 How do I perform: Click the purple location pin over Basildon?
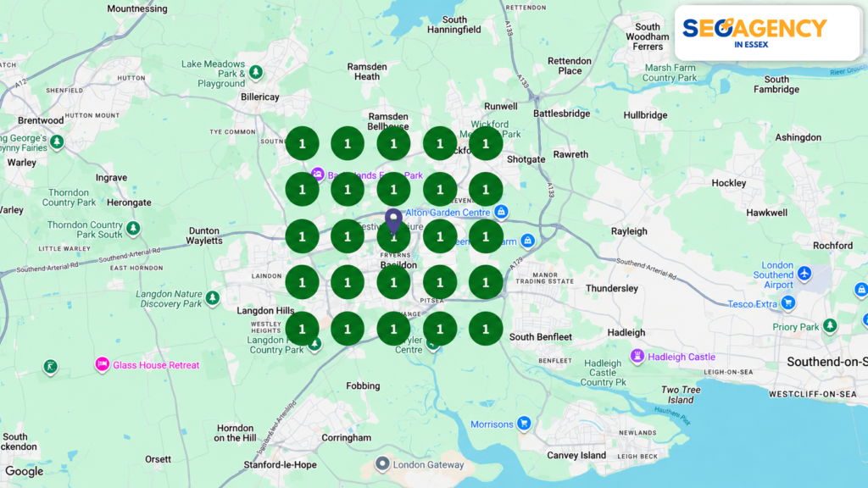[393, 221]
